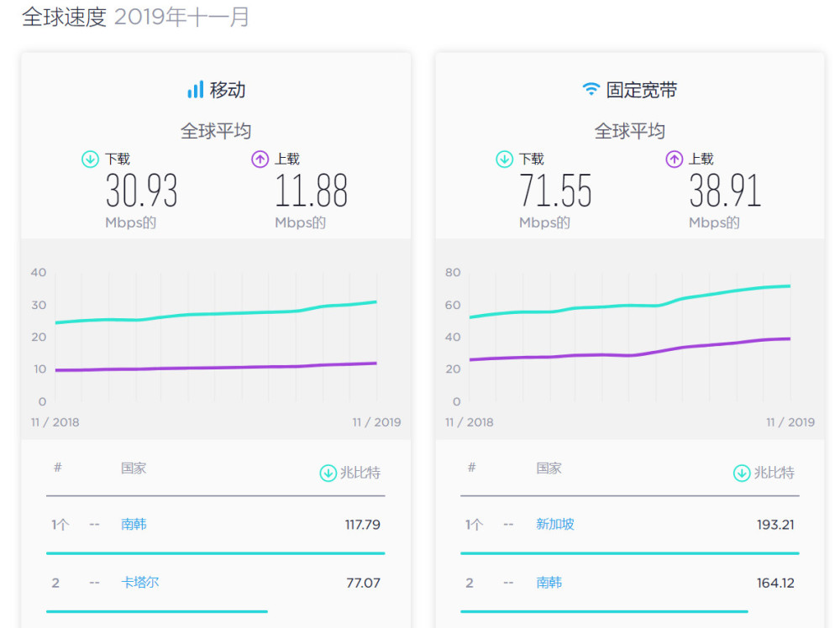
Task: Open the 南韩 country link in mobile ranking
Action: [133, 525]
